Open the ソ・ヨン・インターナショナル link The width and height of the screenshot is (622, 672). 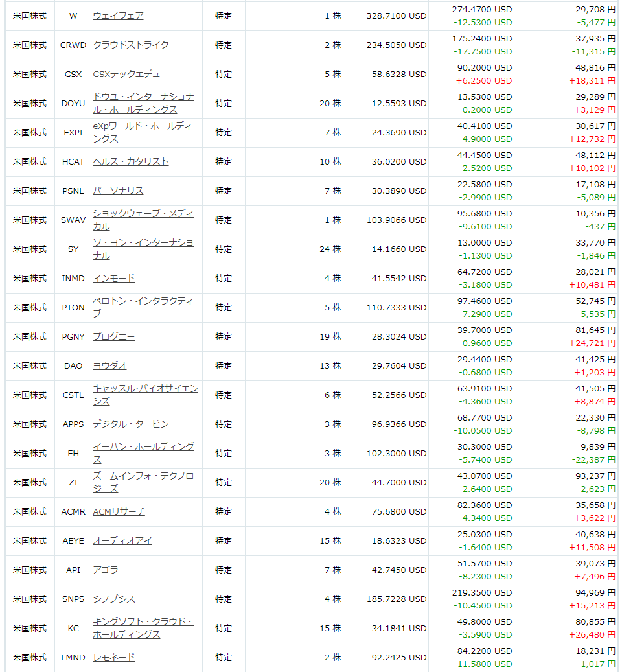click(x=143, y=249)
